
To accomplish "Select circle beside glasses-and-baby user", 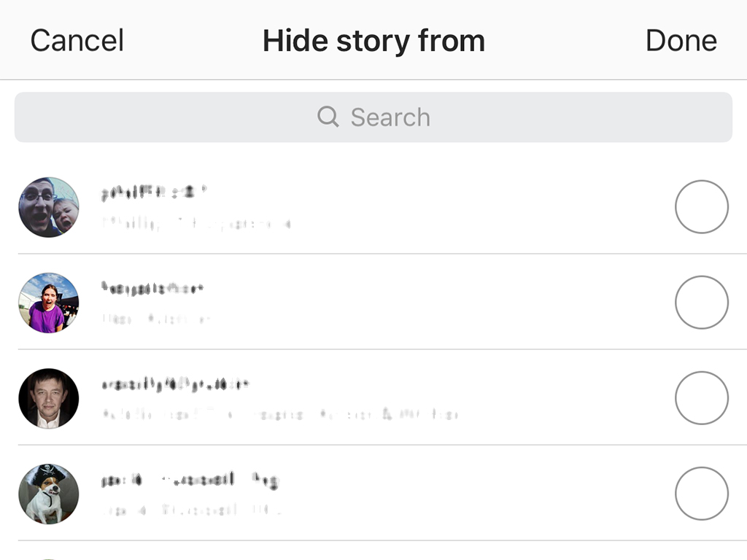I will pos(701,207).
